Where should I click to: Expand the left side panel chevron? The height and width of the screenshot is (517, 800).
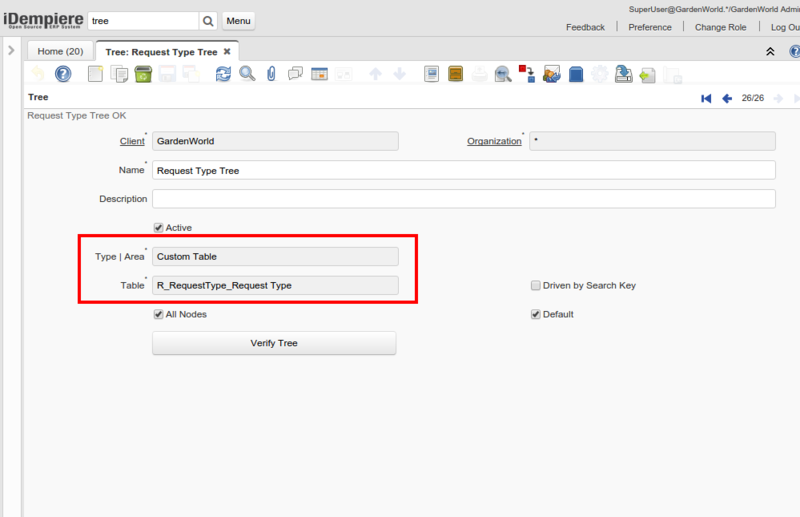click(10, 49)
